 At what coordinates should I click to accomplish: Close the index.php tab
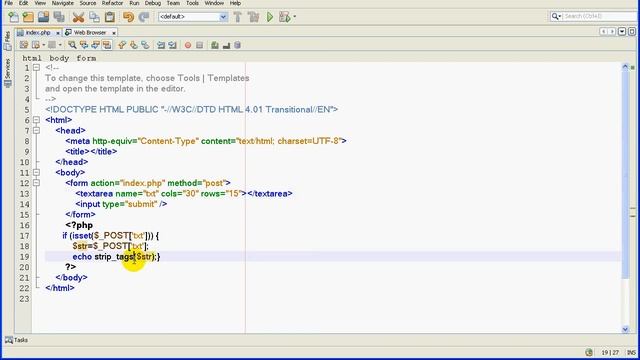58,33
